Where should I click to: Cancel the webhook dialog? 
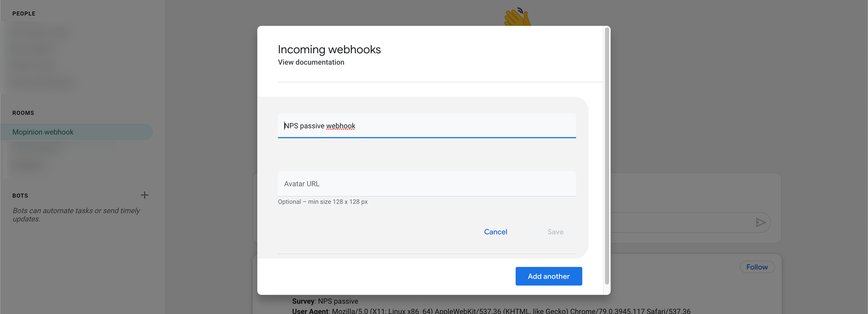495,232
